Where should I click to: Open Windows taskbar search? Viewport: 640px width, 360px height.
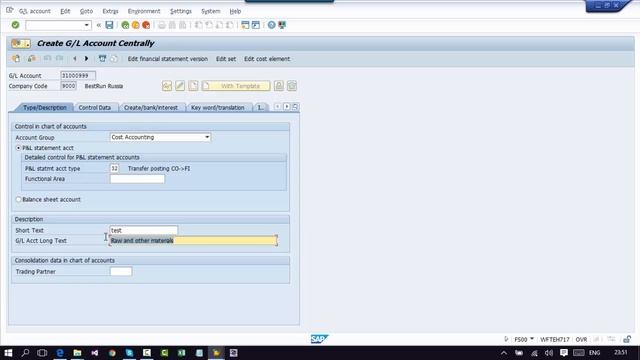coord(25,353)
